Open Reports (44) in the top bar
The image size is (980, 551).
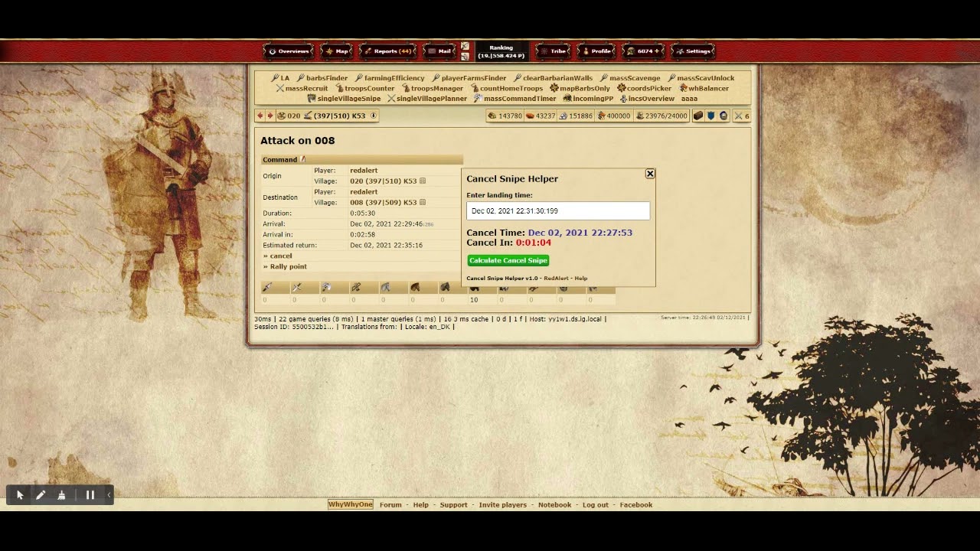pos(388,51)
